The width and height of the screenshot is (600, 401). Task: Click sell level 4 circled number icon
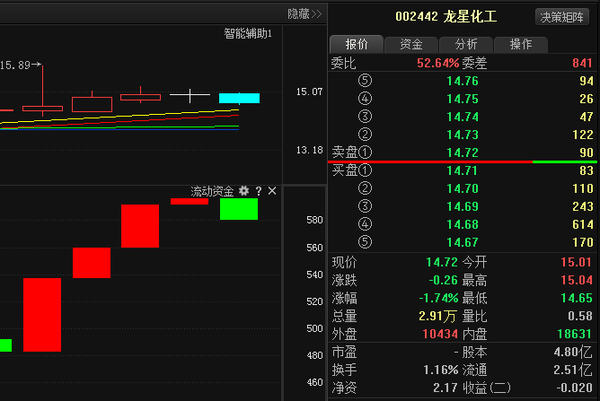(x=365, y=98)
